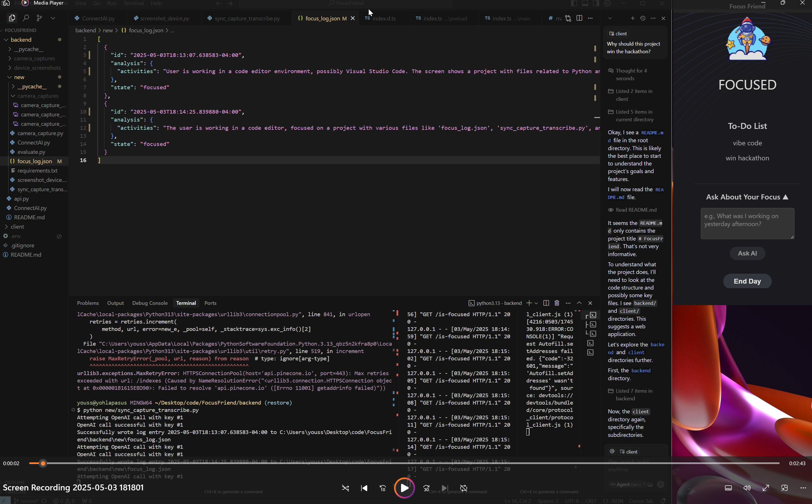The width and height of the screenshot is (812, 504).
Task: Toggle shuffle mode off or on
Action: (345, 488)
